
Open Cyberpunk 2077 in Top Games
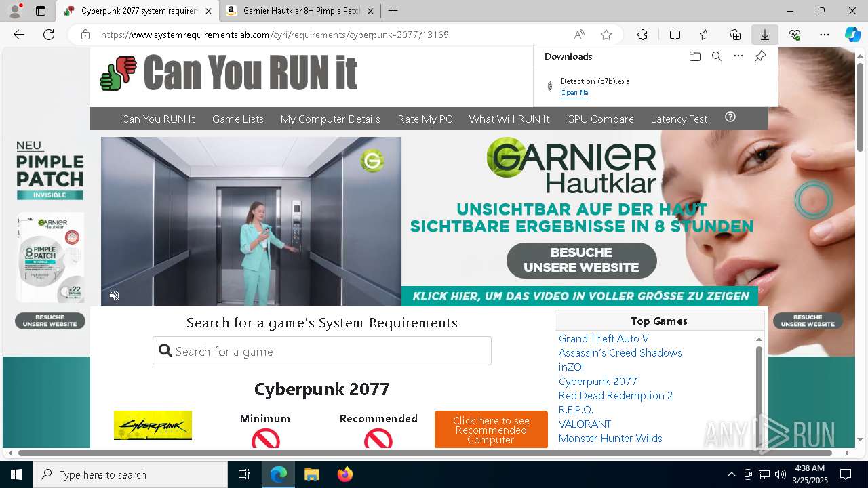[x=597, y=381]
